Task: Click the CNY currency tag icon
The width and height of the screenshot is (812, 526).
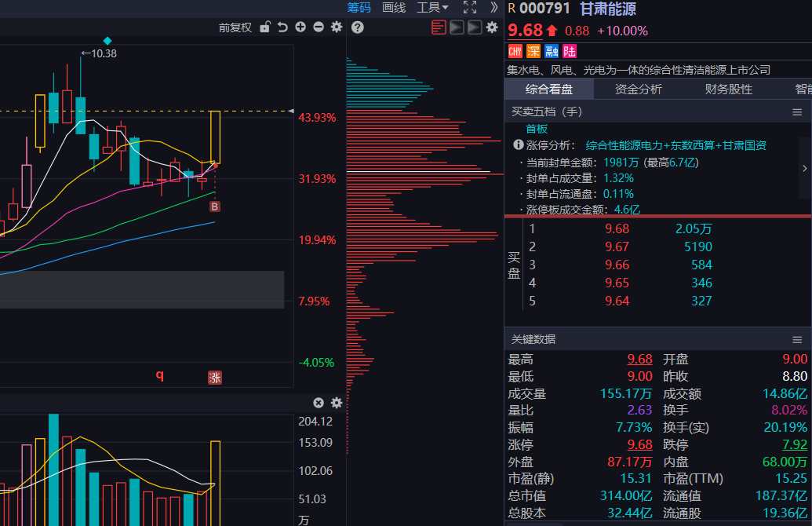Action: (515, 51)
